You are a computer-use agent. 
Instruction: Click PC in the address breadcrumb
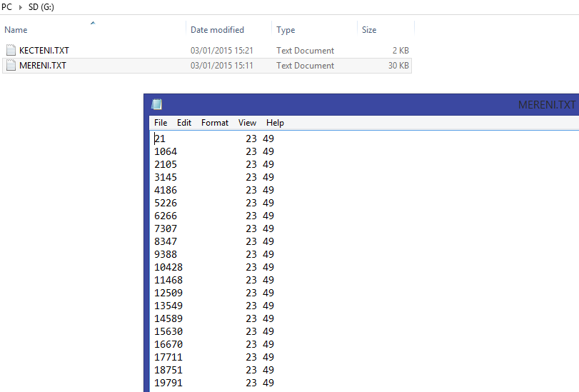pyautogui.click(x=7, y=7)
